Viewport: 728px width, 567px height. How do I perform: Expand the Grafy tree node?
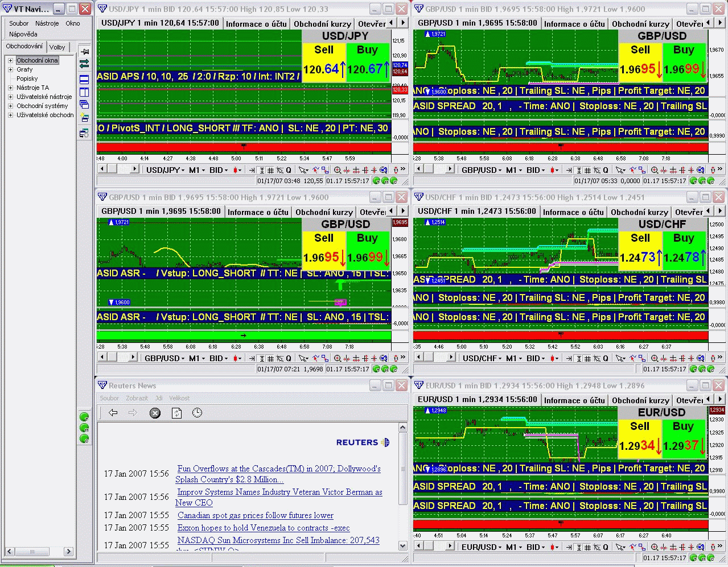[10, 69]
